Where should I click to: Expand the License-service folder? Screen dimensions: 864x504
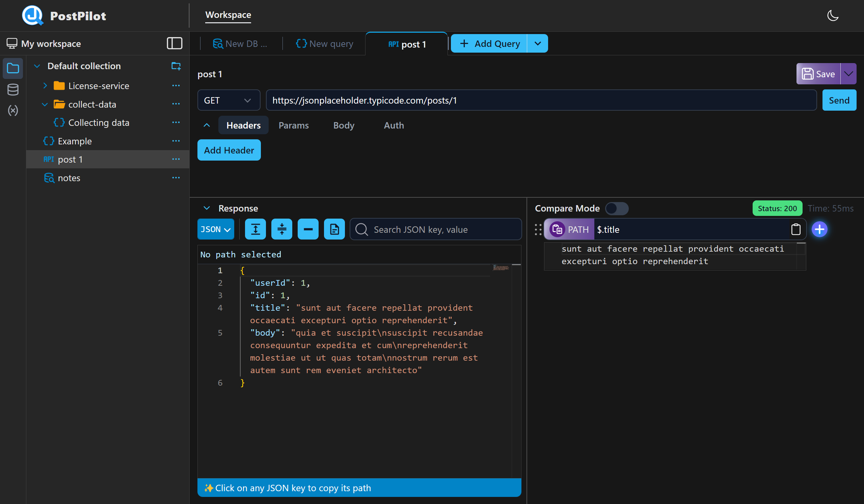[x=45, y=86]
